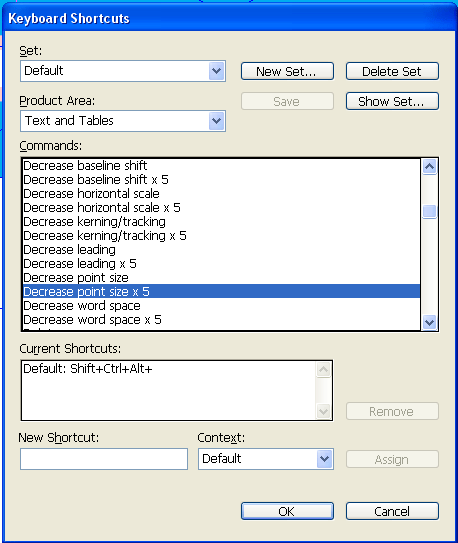The image size is (458, 543).
Task: Select Decrease word space x 5 command
Action: [x=221, y=320]
